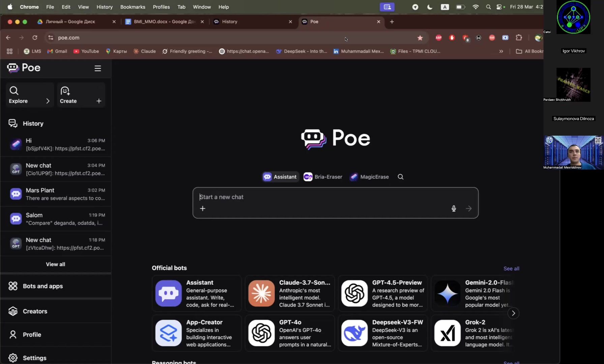604x364 pixels.
Task: Select the Bria-Eraser bot chip
Action: coord(323,177)
